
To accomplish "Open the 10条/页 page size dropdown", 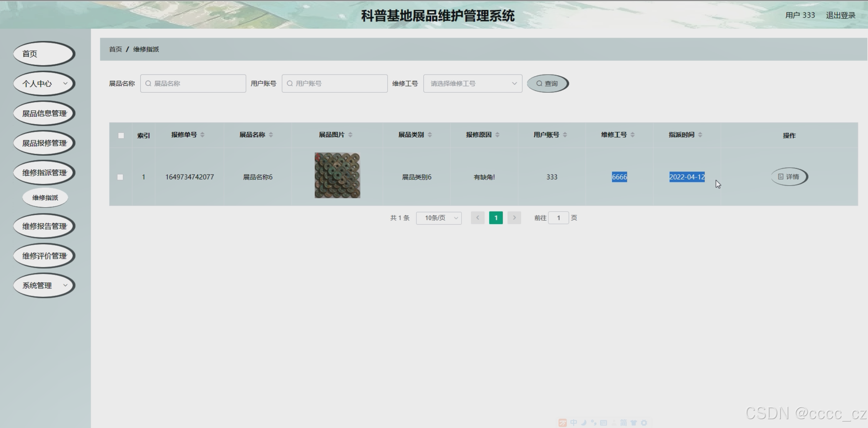I will 439,218.
